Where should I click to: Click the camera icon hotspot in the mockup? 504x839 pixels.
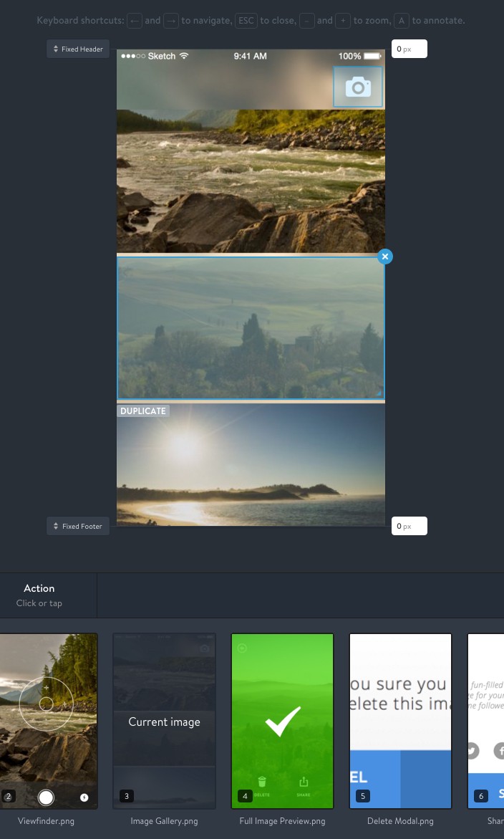click(357, 87)
